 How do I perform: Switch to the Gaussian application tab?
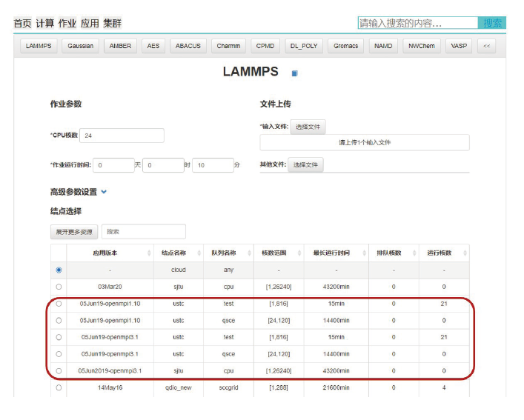pos(81,46)
